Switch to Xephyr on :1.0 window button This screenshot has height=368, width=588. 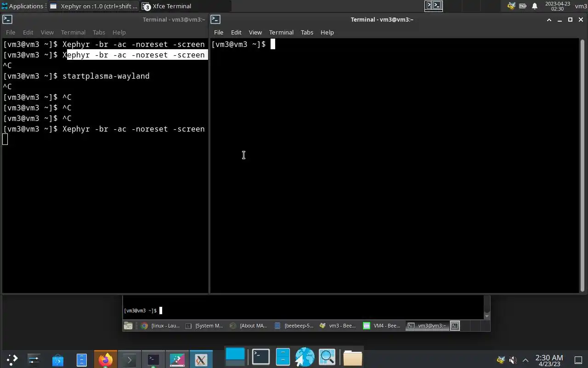pos(94,6)
